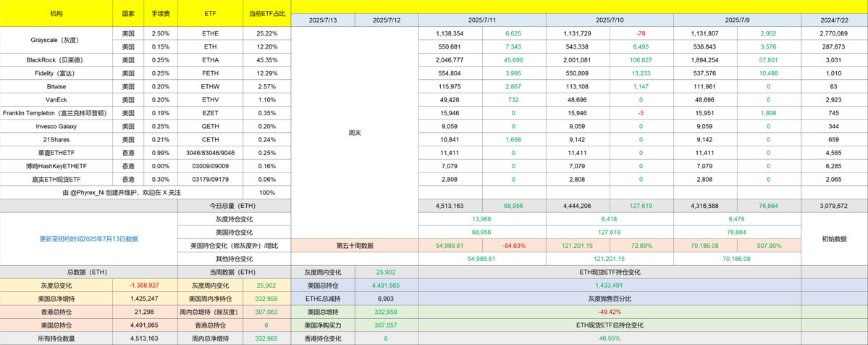Click the 灰度总变化 value -1,368,927

(145, 285)
